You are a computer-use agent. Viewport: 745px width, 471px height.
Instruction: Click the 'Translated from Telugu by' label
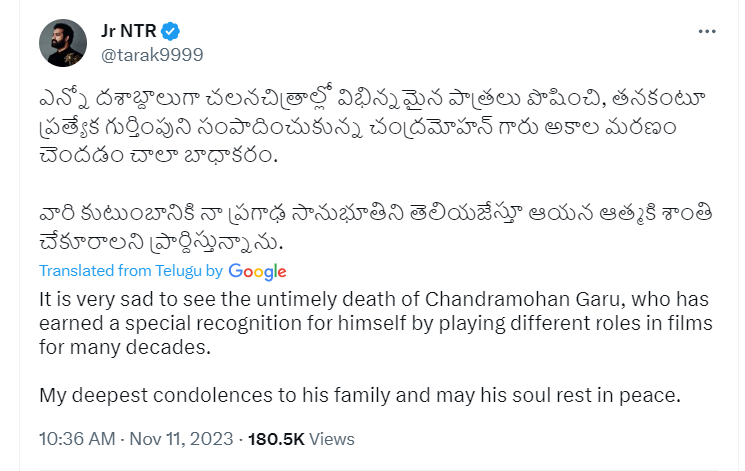[131, 271]
